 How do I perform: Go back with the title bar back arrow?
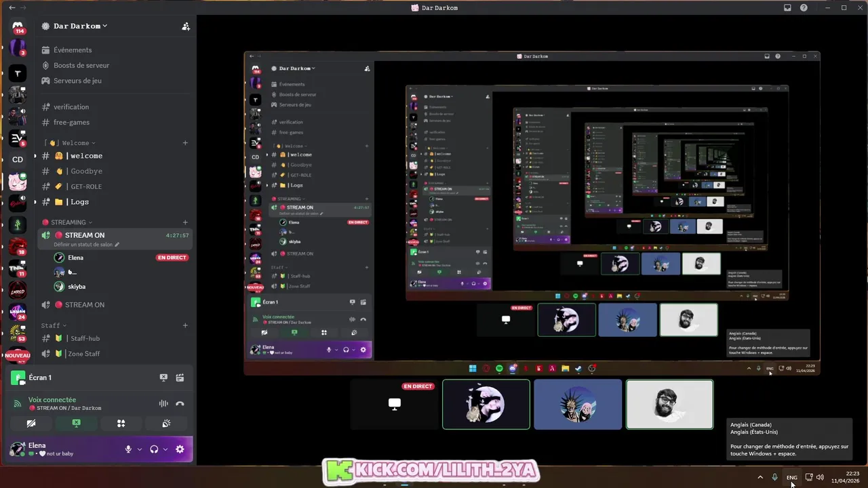12,7
